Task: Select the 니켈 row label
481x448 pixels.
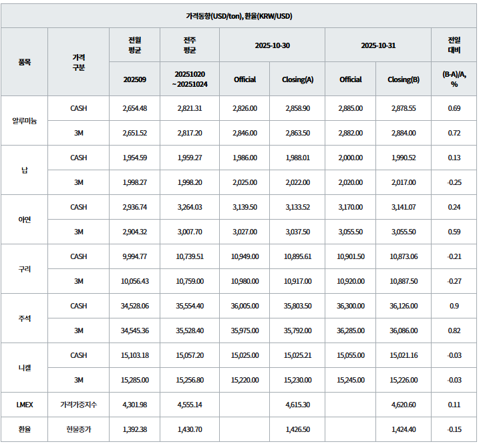Action: 25,368
